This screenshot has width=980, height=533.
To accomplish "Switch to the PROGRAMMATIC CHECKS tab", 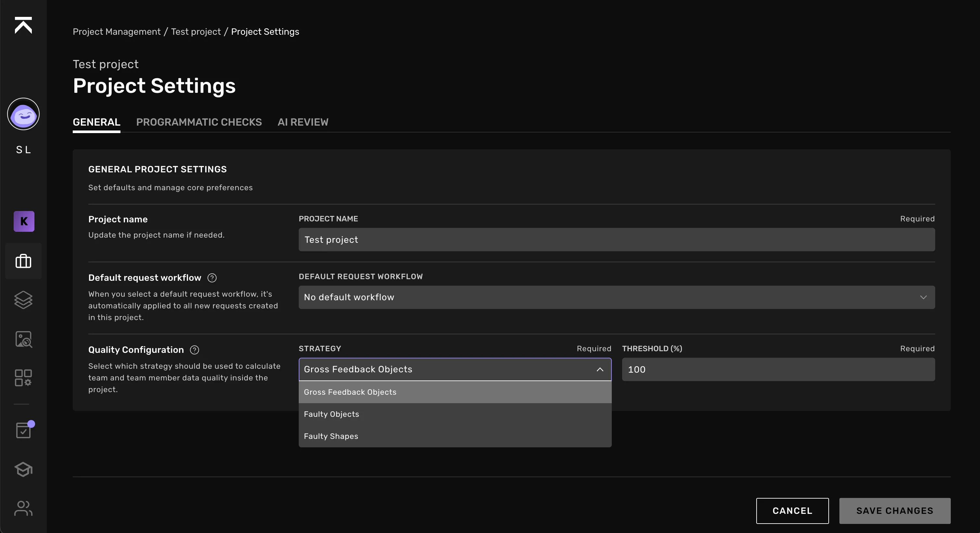I will click(x=199, y=122).
